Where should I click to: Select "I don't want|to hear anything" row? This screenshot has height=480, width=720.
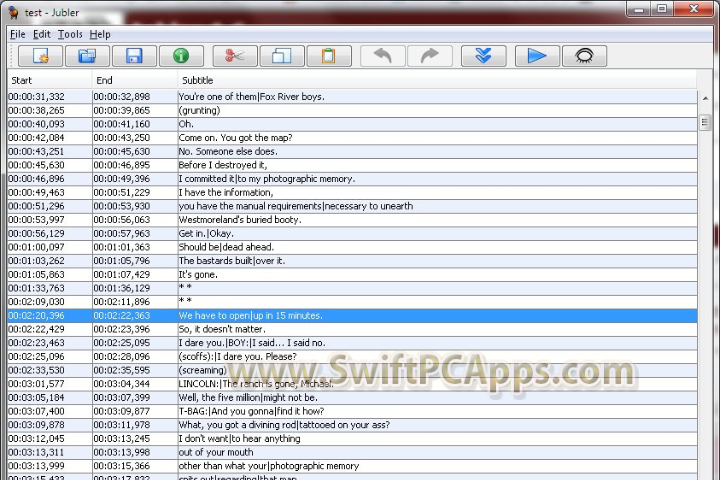pos(352,439)
